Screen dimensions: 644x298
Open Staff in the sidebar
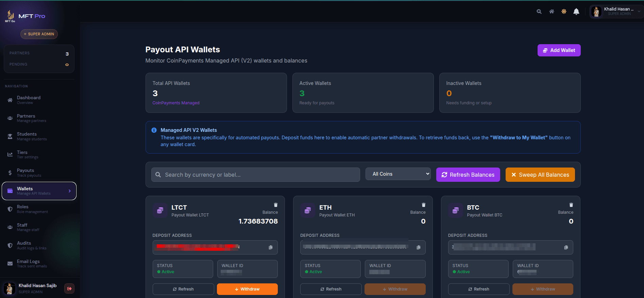pyautogui.click(x=39, y=227)
